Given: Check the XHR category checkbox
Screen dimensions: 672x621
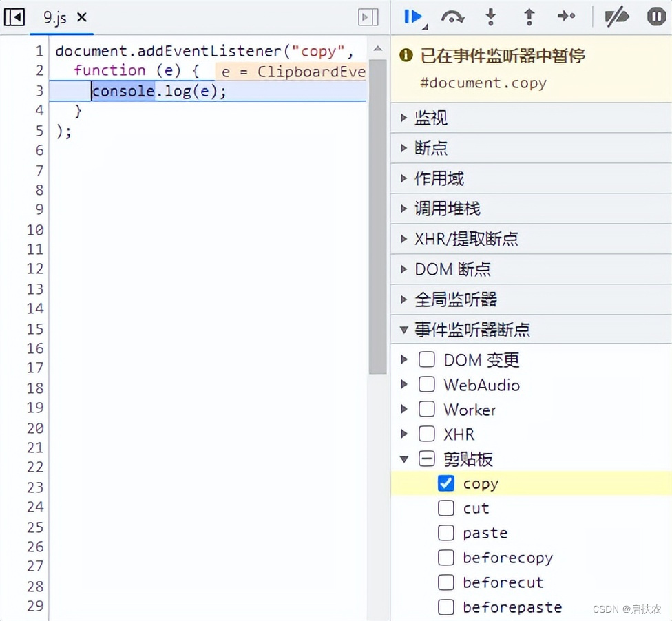Looking at the screenshot, I should coord(427,434).
